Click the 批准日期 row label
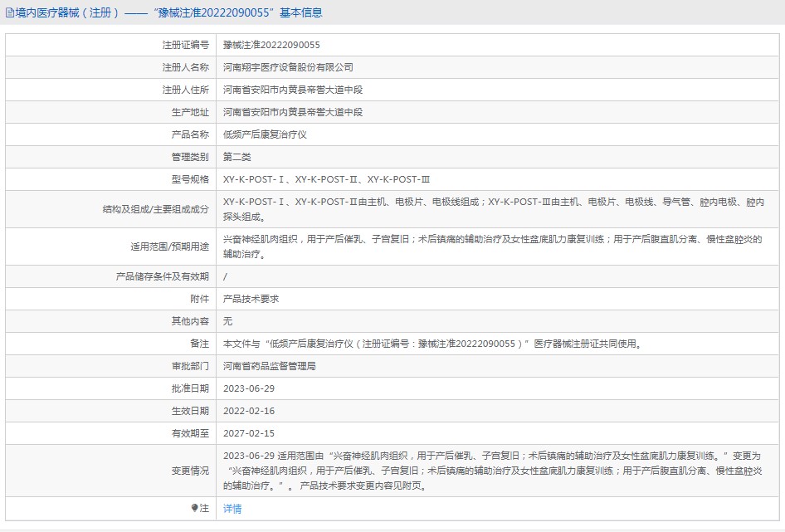The image size is (785, 532). pyautogui.click(x=190, y=388)
